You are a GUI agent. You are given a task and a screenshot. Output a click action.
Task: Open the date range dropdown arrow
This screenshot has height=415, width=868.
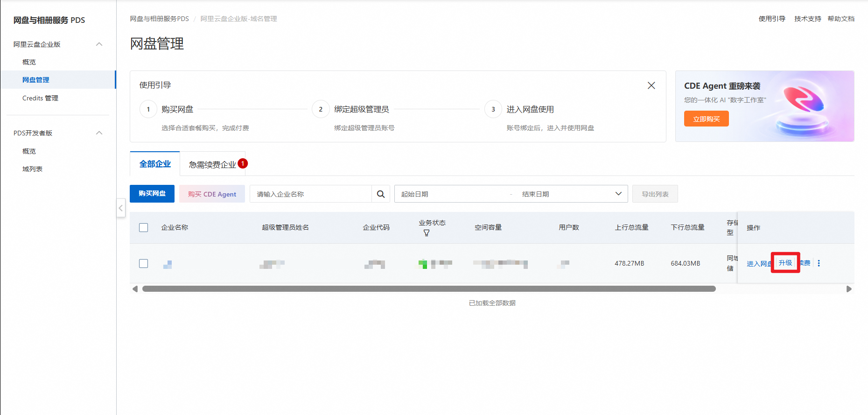click(x=618, y=194)
